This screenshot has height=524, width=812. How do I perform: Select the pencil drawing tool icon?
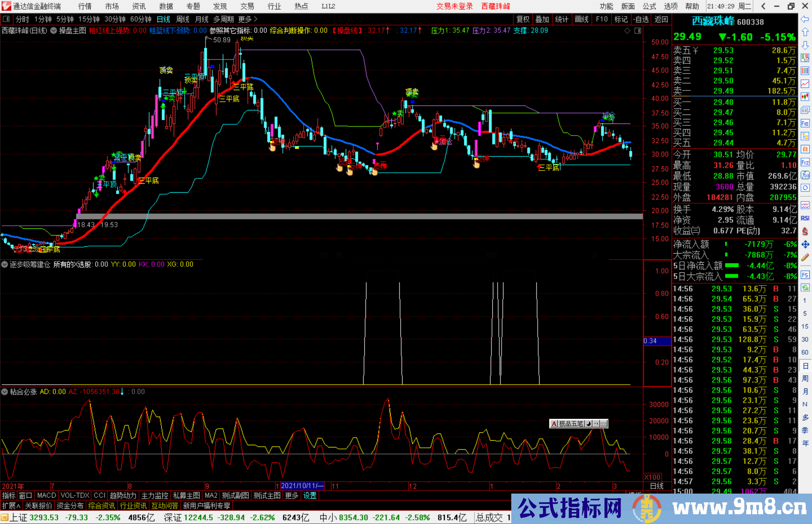pos(805,257)
